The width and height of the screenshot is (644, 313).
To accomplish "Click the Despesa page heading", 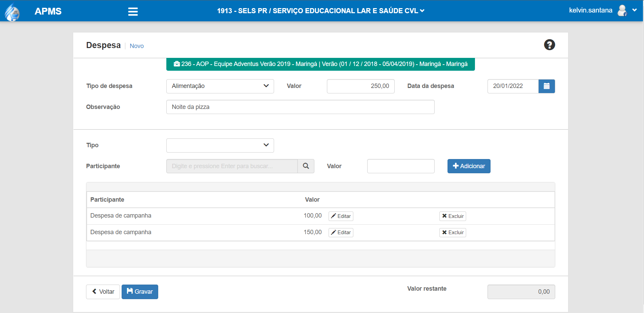I will coord(103,45).
